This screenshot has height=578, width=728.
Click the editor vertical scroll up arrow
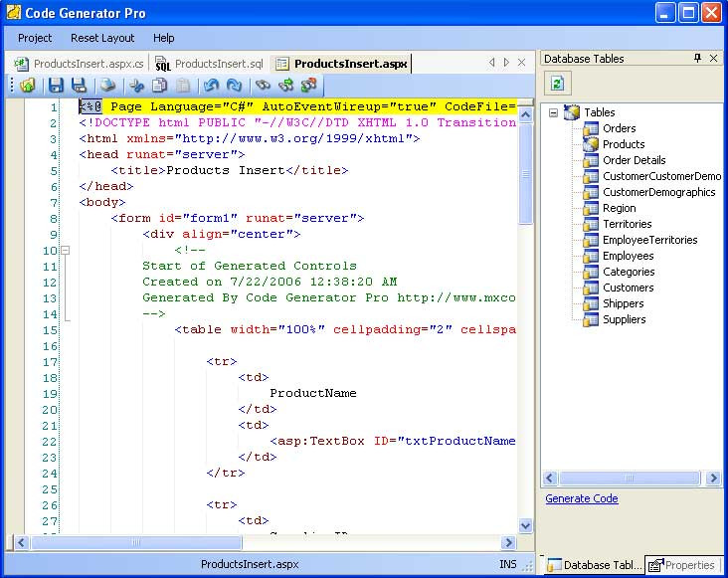tap(525, 114)
